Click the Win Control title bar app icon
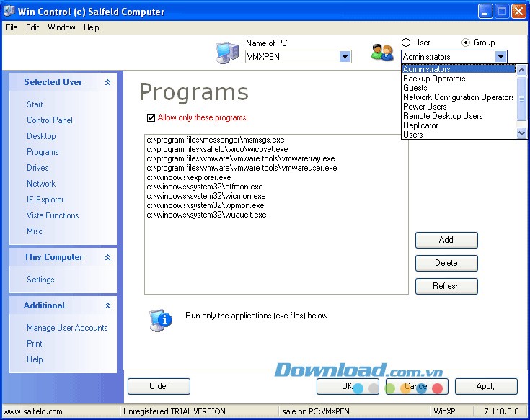 9,11
